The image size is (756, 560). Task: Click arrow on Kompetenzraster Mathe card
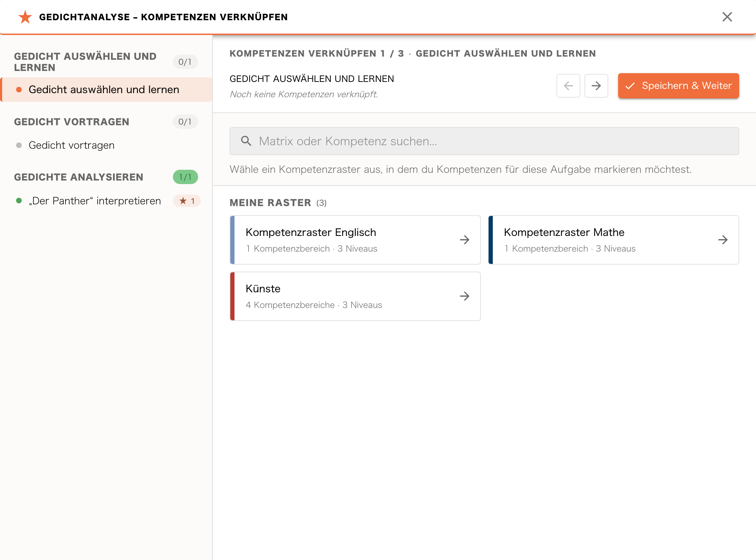click(x=723, y=240)
